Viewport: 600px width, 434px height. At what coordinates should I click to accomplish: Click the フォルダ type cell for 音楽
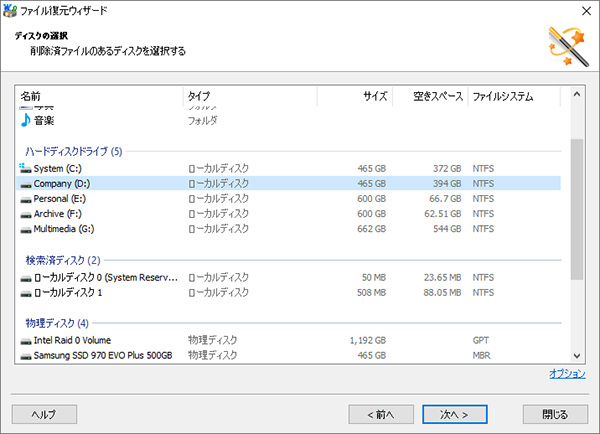(202, 121)
